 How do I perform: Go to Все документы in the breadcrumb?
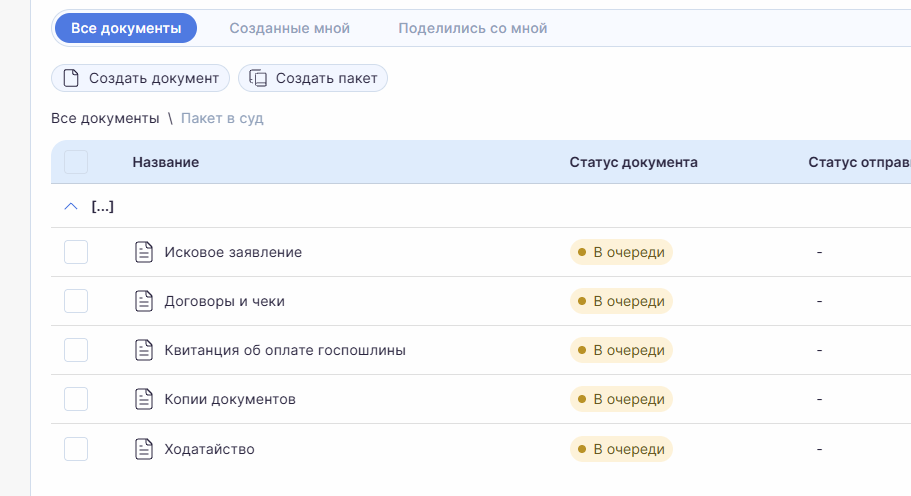point(105,118)
